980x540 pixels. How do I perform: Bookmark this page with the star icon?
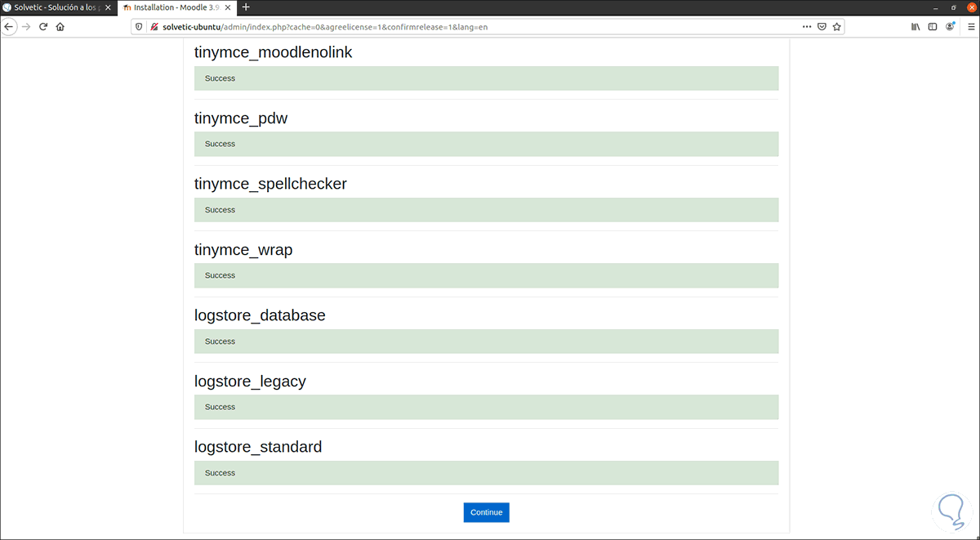click(836, 26)
